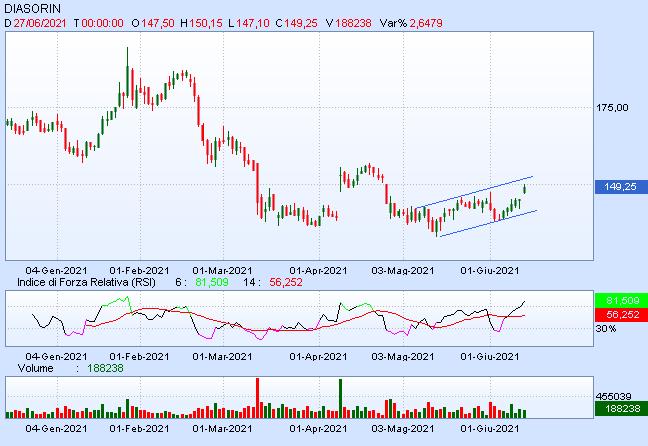648x446 pixels.
Task: Click 01-Apr-2021 under the price chart
Action: coord(318,271)
